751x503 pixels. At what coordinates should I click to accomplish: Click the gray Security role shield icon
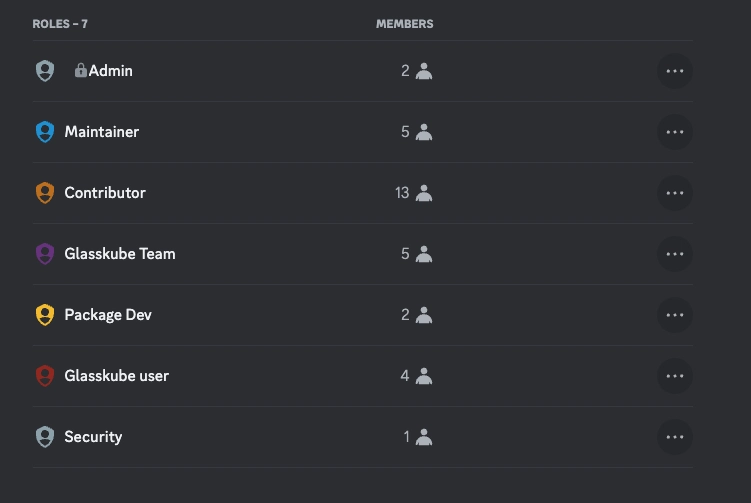(x=45, y=437)
